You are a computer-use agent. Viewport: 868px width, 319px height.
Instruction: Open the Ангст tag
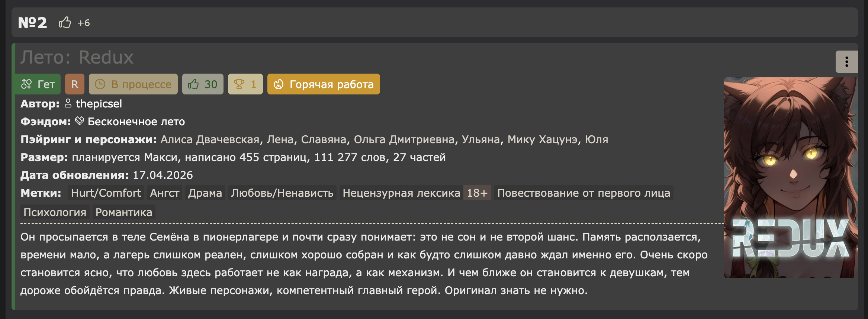point(164,193)
